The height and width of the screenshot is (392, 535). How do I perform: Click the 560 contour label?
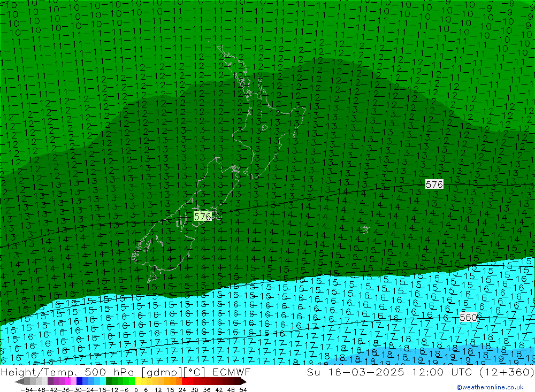(468, 317)
